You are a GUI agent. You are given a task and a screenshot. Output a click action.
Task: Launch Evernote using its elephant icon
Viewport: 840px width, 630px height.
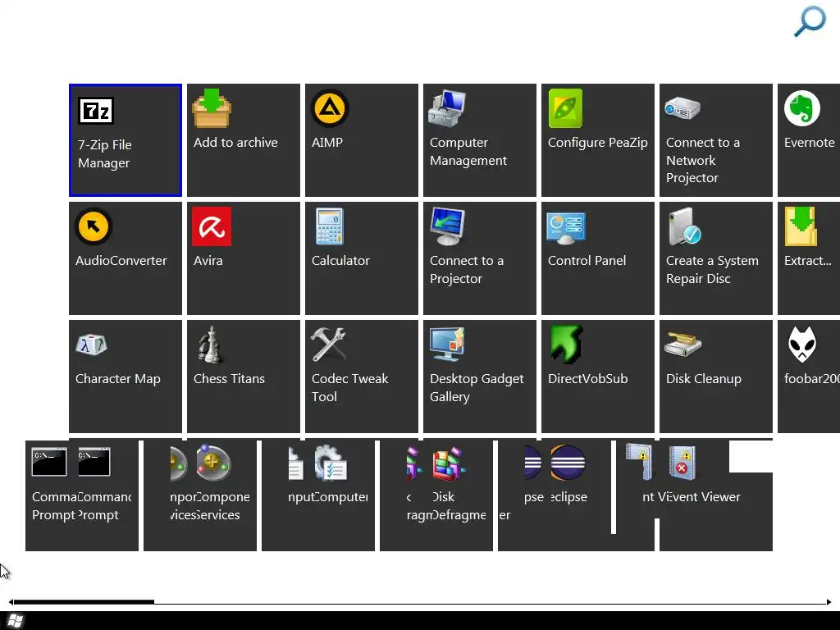[802, 108]
